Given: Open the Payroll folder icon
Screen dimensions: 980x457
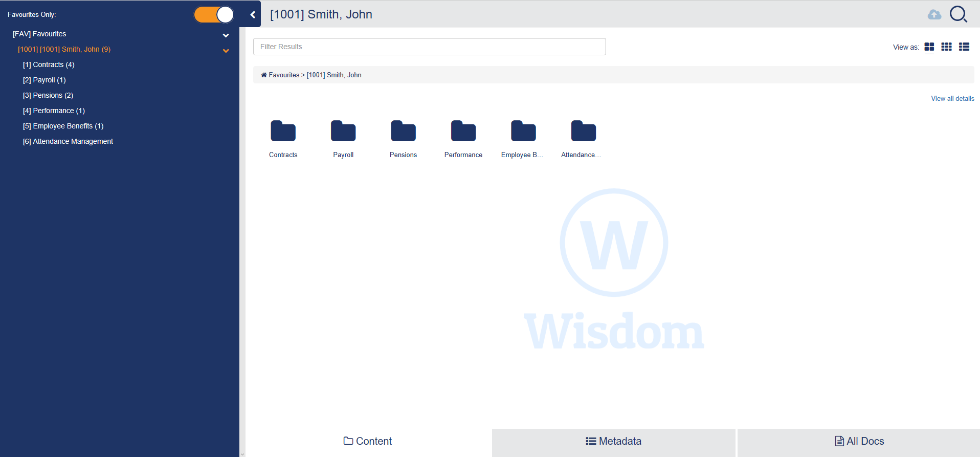Looking at the screenshot, I should coord(343,131).
